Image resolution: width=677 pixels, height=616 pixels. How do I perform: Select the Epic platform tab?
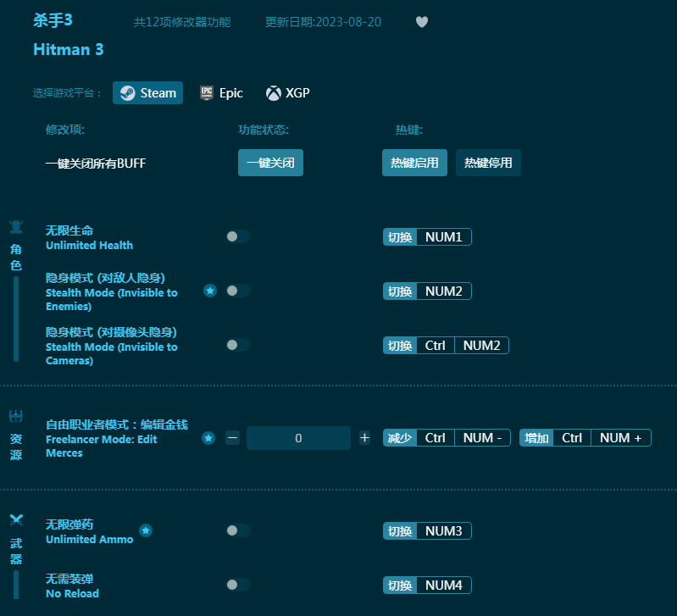(x=221, y=93)
